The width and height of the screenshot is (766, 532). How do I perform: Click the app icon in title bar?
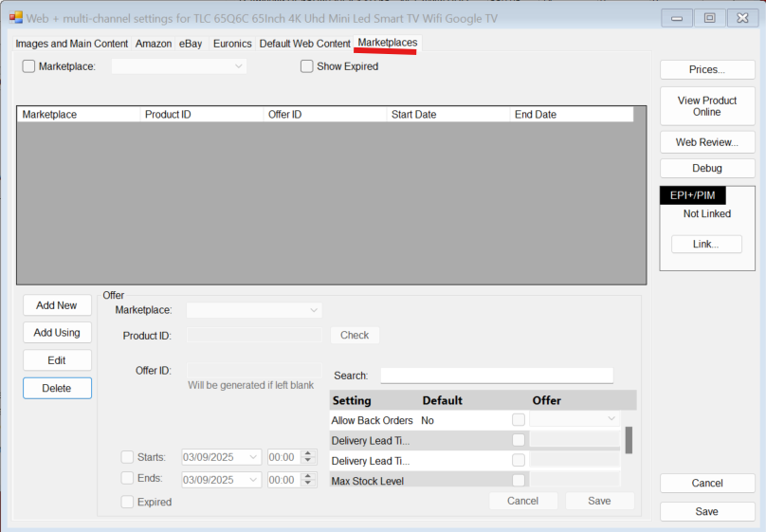click(x=16, y=18)
